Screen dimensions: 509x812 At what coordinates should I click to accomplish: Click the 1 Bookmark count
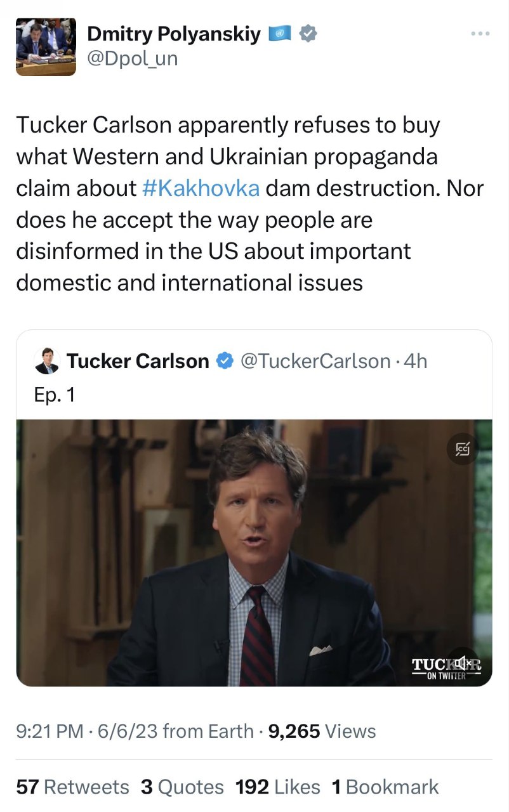[x=385, y=787]
